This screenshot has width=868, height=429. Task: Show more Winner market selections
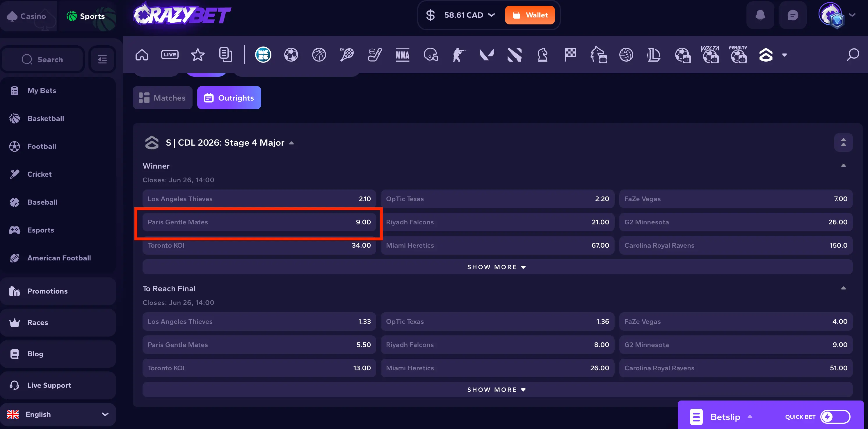coord(497,267)
